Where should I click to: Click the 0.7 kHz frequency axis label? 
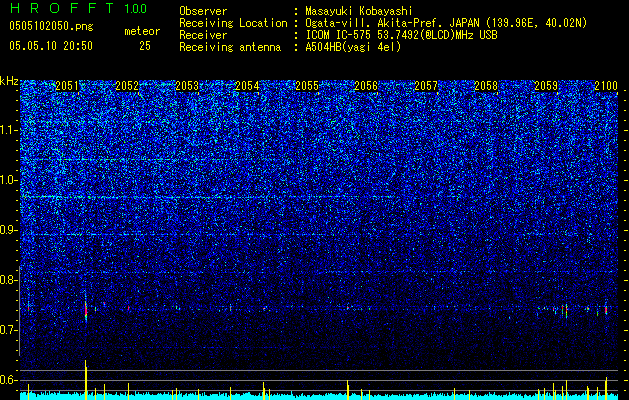9,330
